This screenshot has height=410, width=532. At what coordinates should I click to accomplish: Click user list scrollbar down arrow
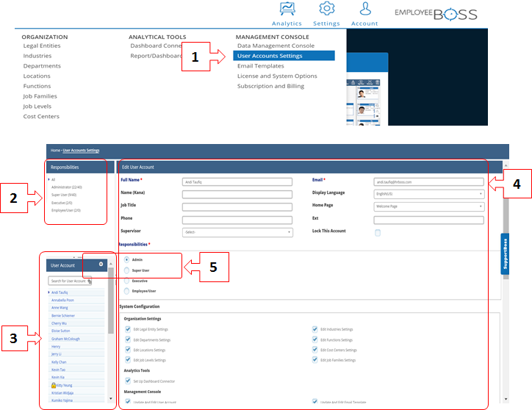pyautogui.click(x=111, y=398)
